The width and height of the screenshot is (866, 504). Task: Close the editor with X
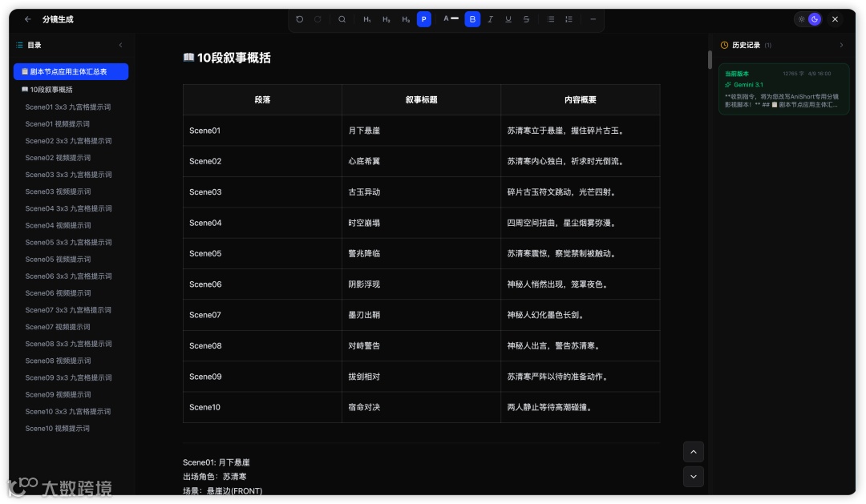tap(835, 19)
